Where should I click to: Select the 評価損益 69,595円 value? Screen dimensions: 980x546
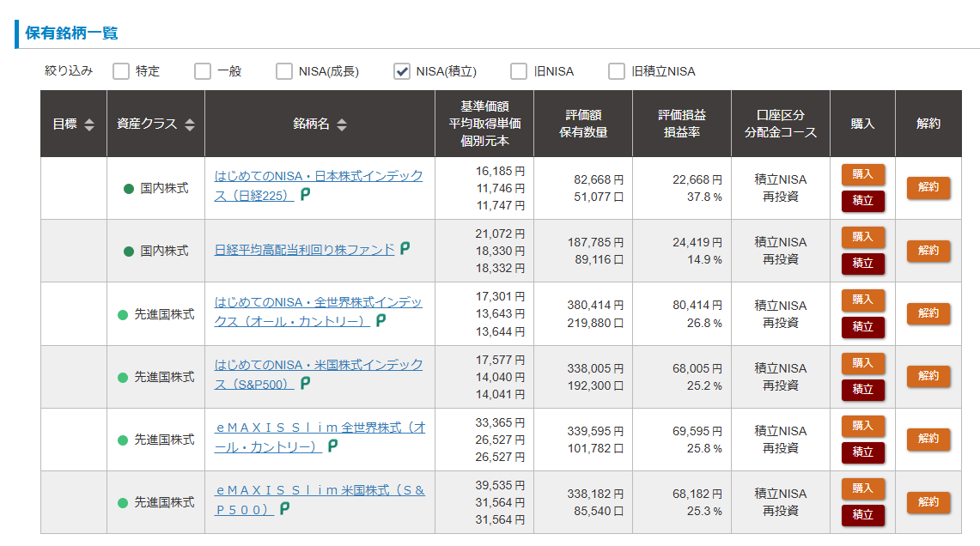coord(697,431)
